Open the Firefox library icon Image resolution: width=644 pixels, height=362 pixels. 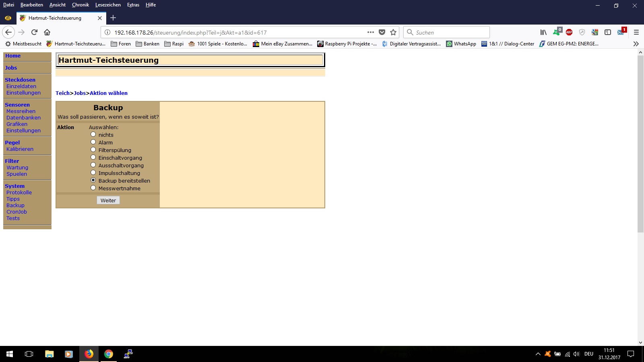pos(543,32)
